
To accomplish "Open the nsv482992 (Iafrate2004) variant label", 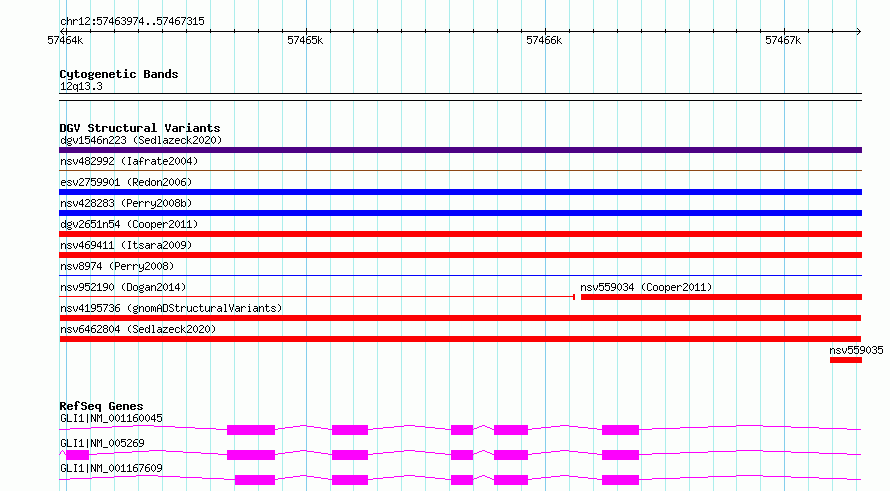I will coord(129,161).
